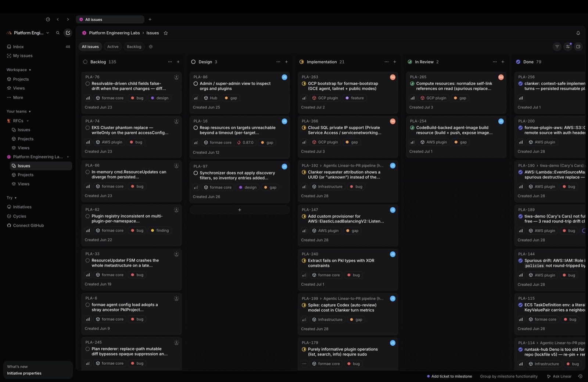Image resolution: width=588 pixels, height=382 pixels.
Task: Collapse the Try section
Action: pyautogui.click(x=12, y=198)
